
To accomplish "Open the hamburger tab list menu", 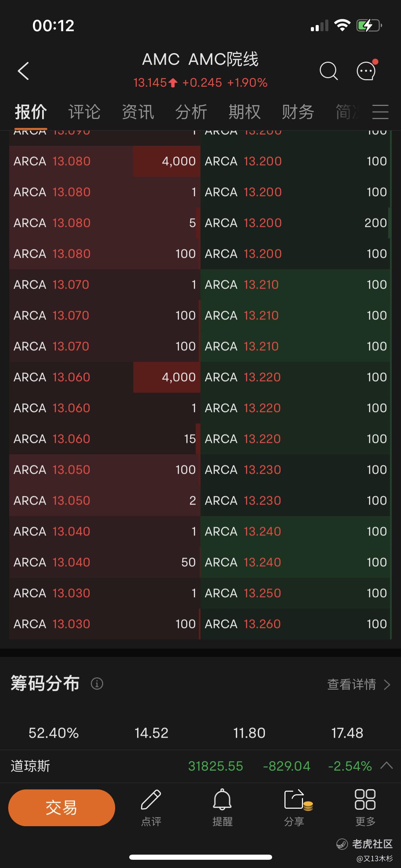I will pyautogui.click(x=380, y=112).
